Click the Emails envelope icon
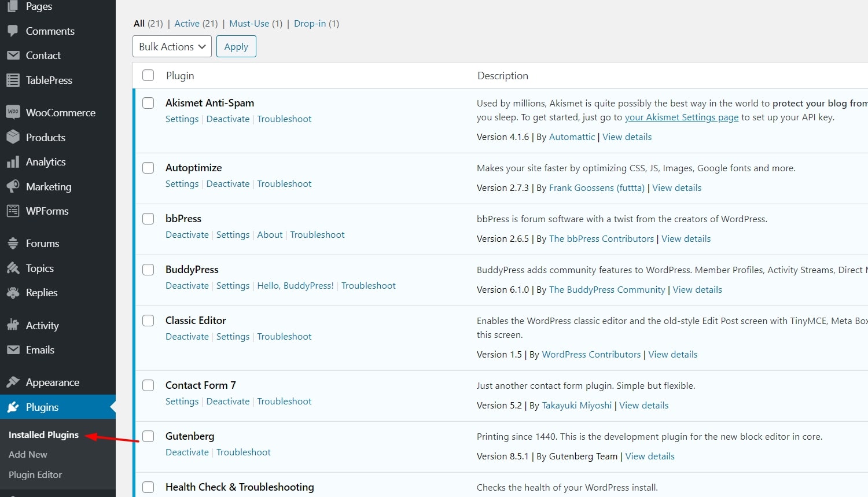 13,350
